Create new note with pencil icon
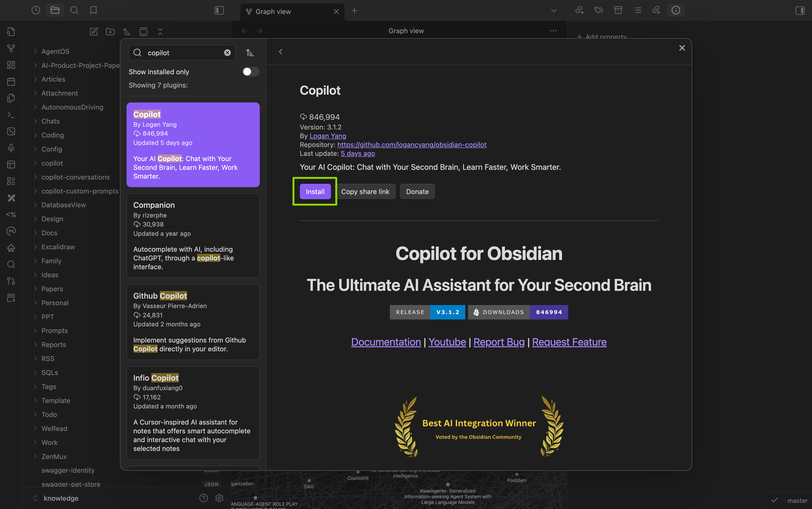The height and width of the screenshot is (509, 812). (94, 32)
